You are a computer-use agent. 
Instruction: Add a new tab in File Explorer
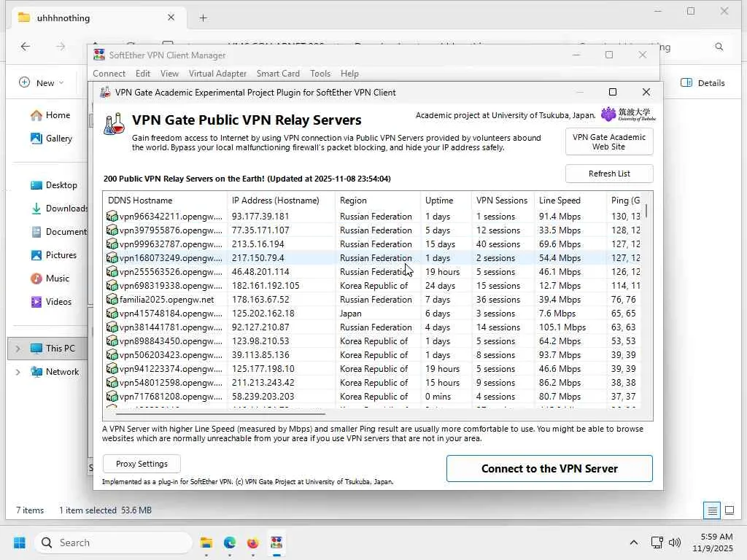pyautogui.click(x=203, y=18)
